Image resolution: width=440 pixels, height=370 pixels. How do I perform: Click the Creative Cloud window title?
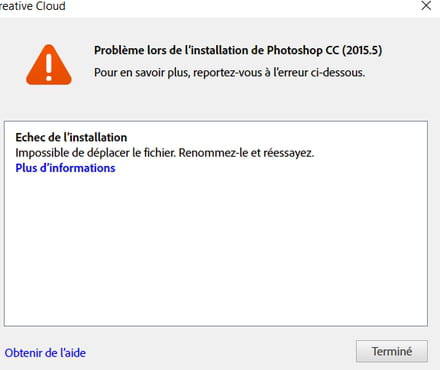coord(33,6)
